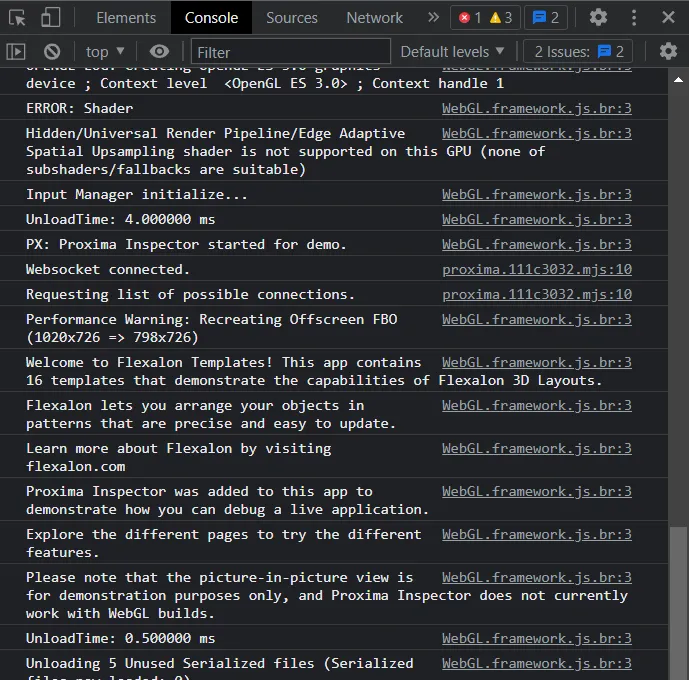
Task: Switch to the Sources tab
Action: click(292, 18)
